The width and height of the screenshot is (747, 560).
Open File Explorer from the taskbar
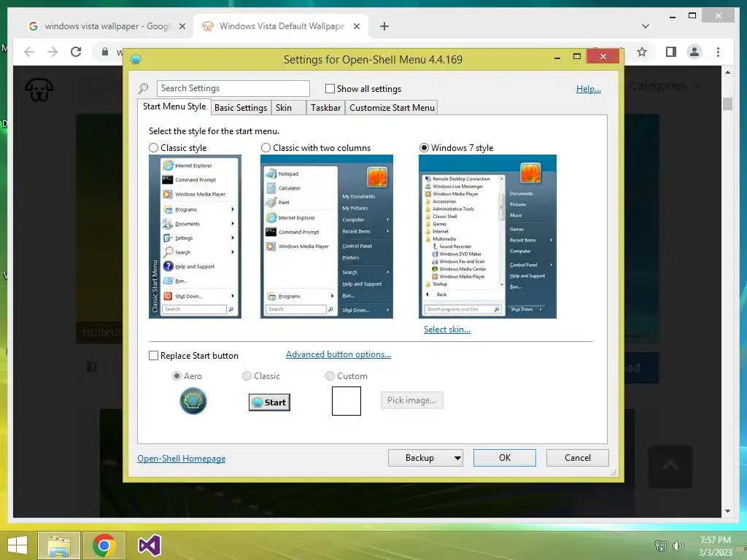(59, 545)
